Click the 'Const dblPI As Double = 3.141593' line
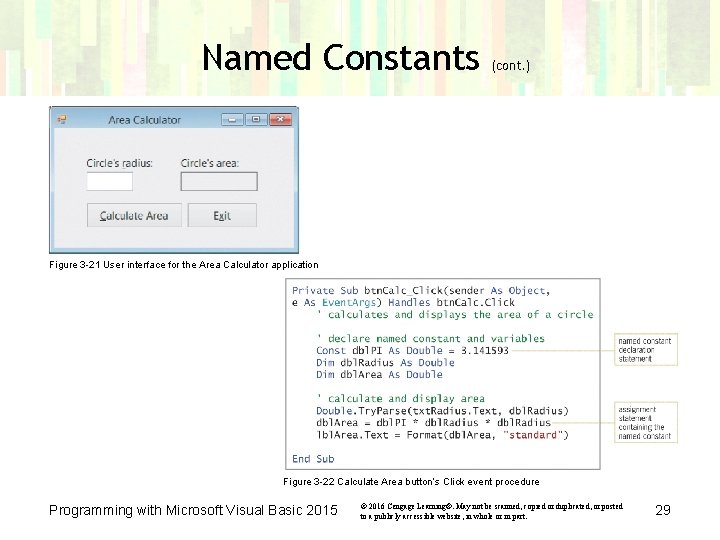 412,351
